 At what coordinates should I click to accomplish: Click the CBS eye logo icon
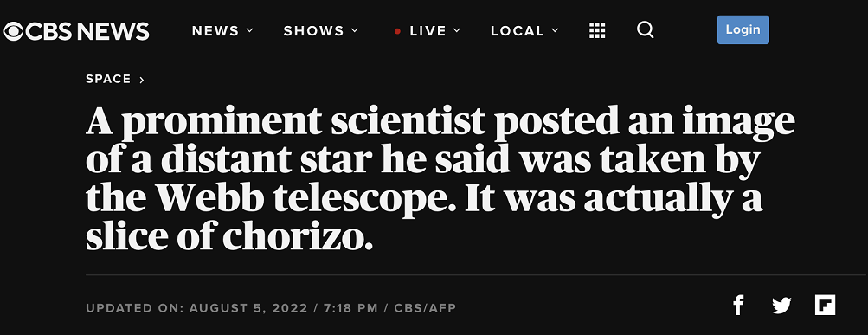(13, 31)
